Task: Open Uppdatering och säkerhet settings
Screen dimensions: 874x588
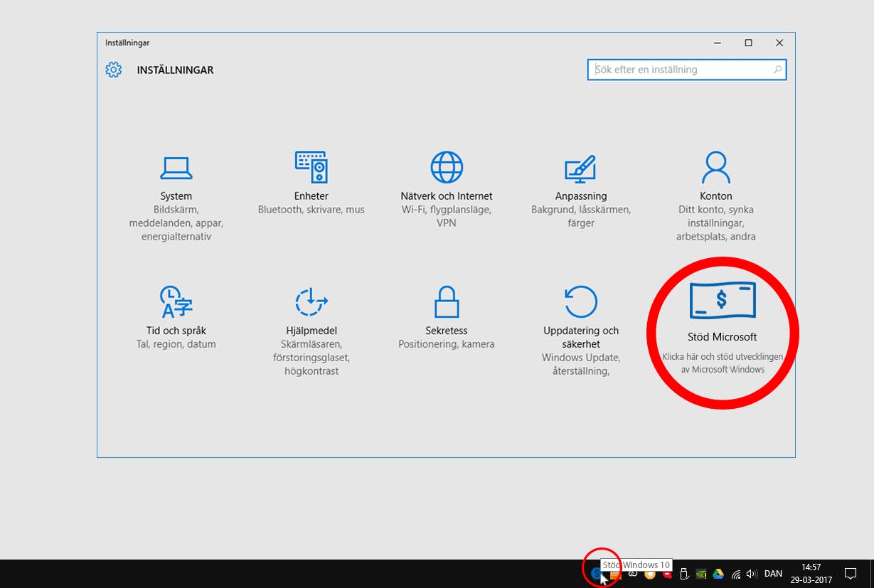Action: pyautogui.click(x=581, y=331)
